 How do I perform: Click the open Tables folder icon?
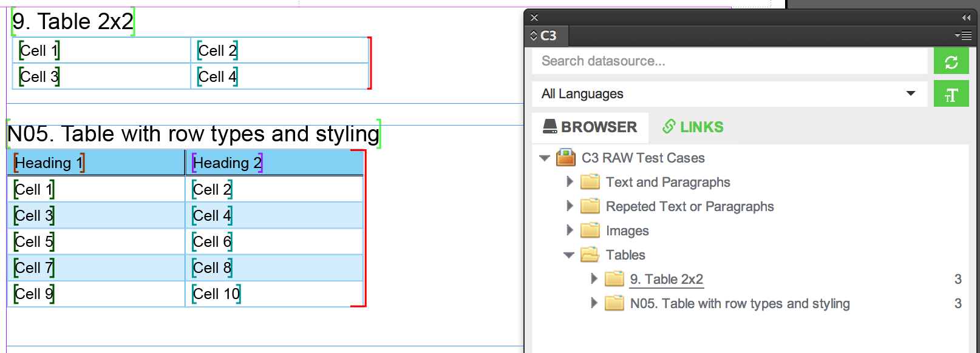pyautogui.click(x=590, y=255)
